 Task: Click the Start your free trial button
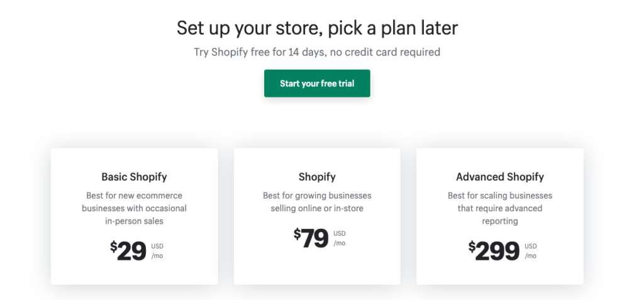click(317, 84)
